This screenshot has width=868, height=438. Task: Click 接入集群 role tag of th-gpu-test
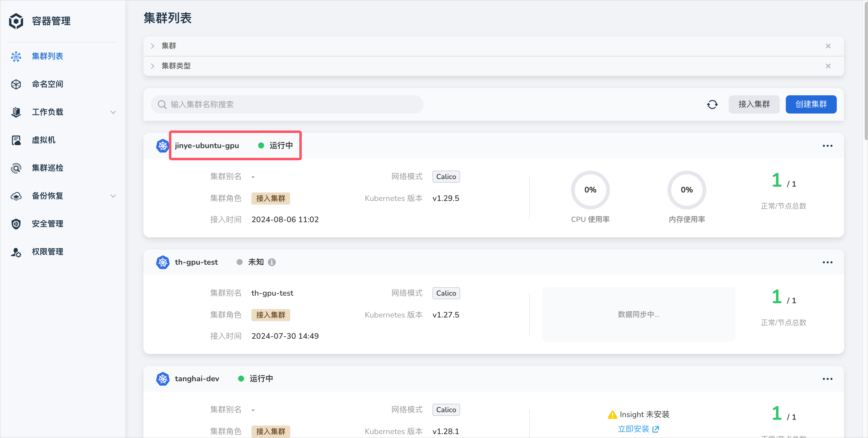[x=271, y=315]
